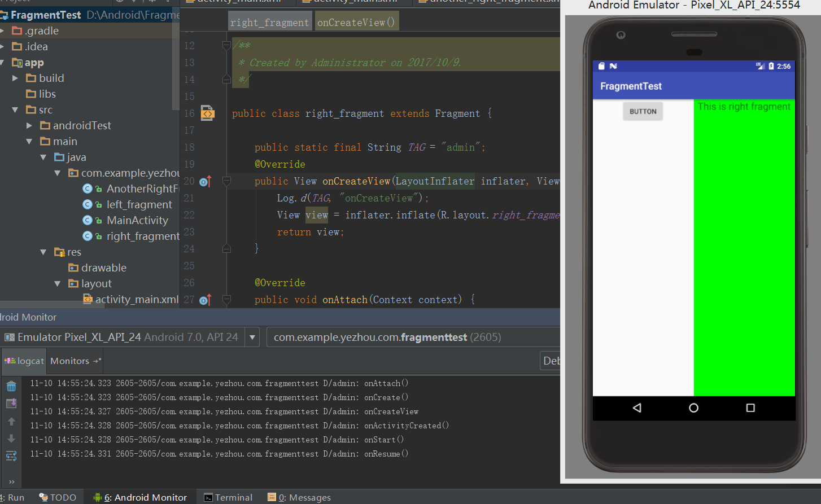This screenshot has width=821, height=504.
Task: Tap the FragmentTest title in the emulator app bar
Action: coord(631,86)
